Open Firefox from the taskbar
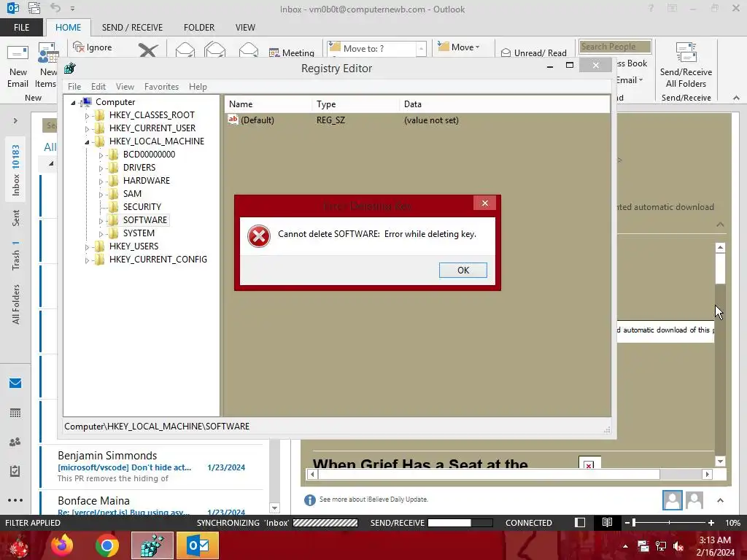This screenshot has width=747, height=560. click(62, 545)
